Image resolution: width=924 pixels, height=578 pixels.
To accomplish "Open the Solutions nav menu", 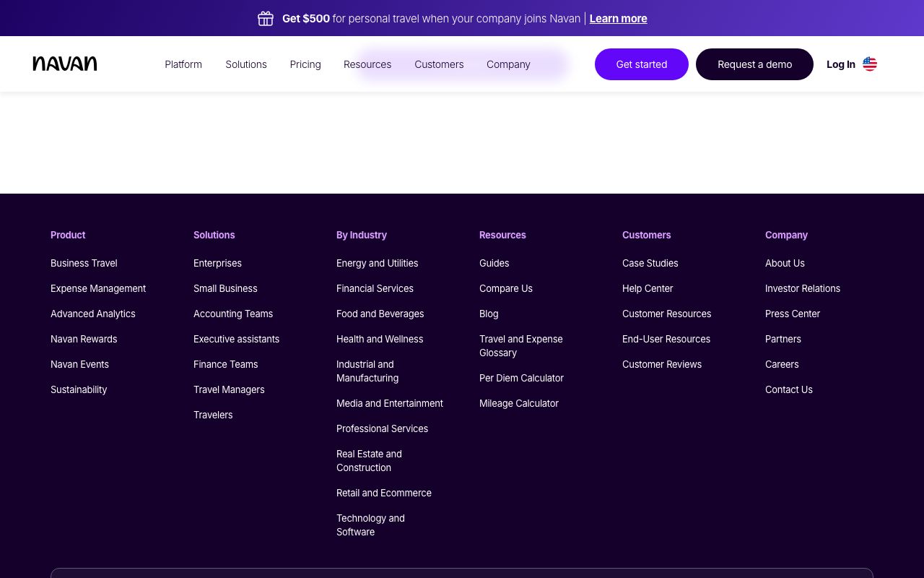I will click(246, 64).
